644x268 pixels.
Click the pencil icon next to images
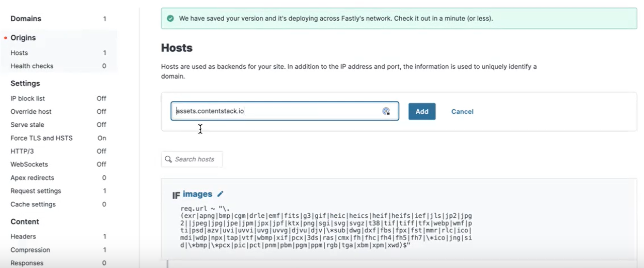[x=221, y=194]
